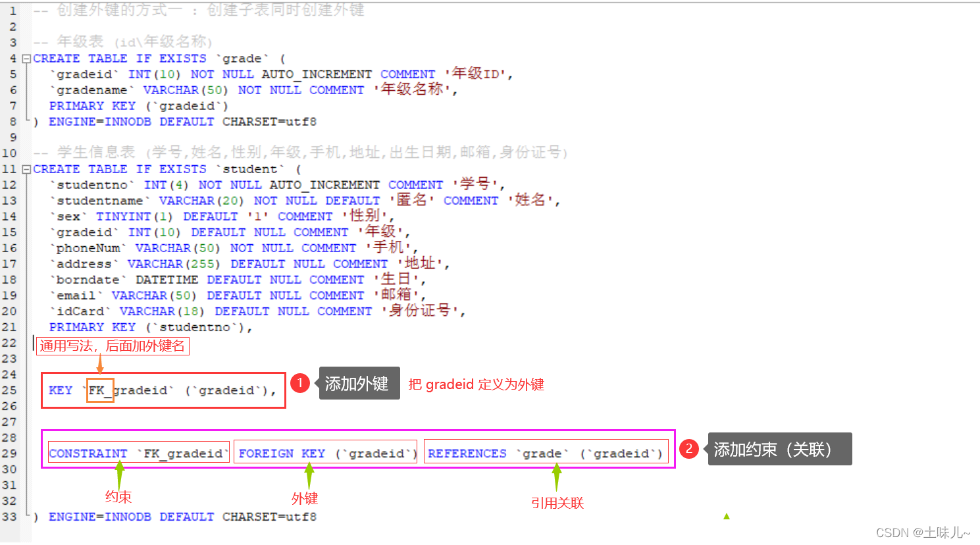Click the KEY keyword on line 25

(61, 390)
